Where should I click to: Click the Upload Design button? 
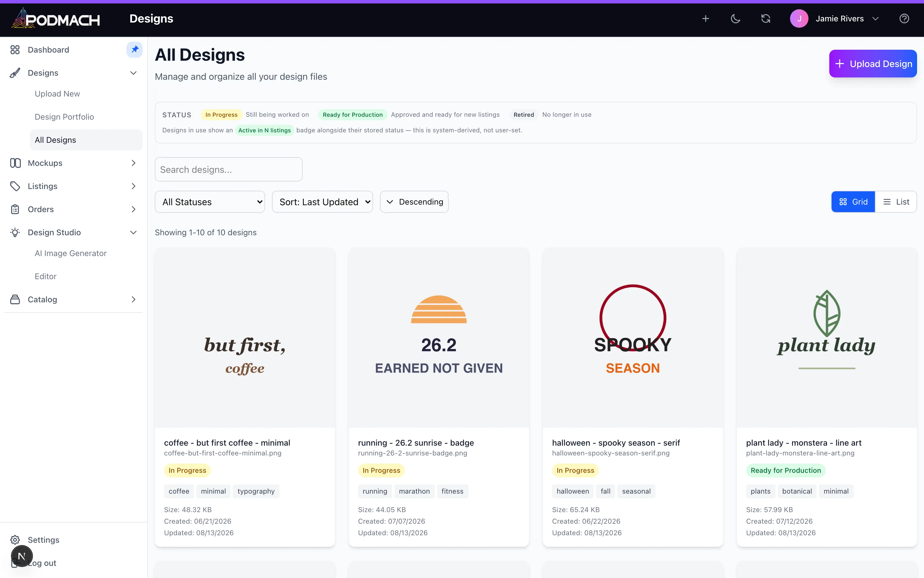[x=873, y=64]
